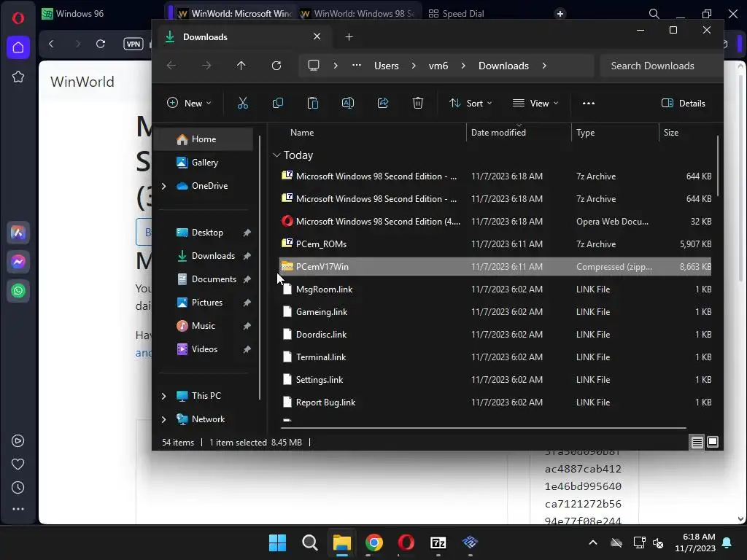Image resolution: width=747 pixels, height=560 pixels.
Task: Select Home in navigation pane
Action: [x=205, y=139]
